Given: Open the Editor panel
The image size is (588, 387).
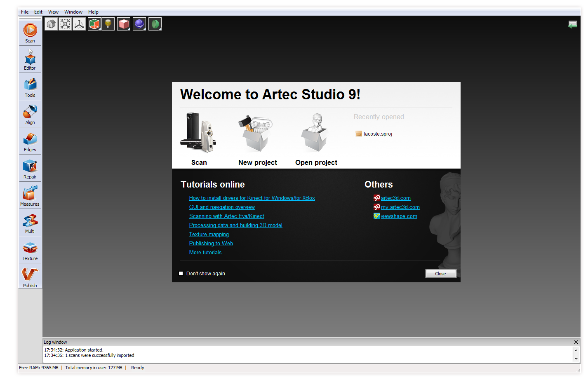Looking at the screenshot, I should click(30, 59).
